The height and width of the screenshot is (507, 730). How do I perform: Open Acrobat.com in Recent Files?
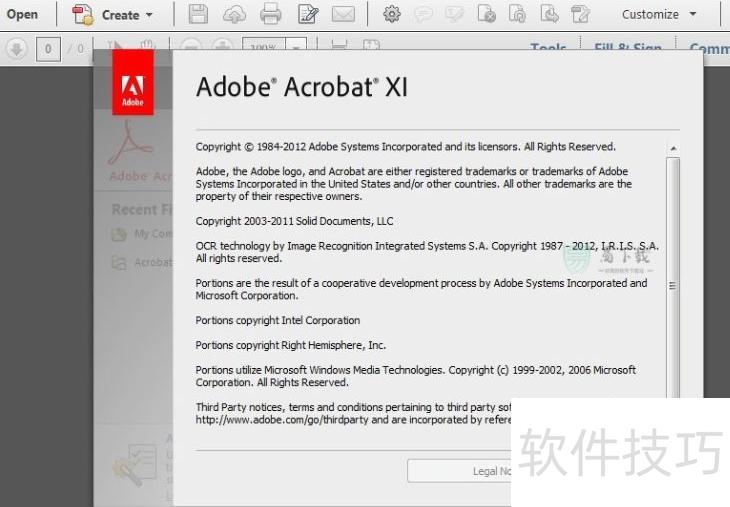142,263
